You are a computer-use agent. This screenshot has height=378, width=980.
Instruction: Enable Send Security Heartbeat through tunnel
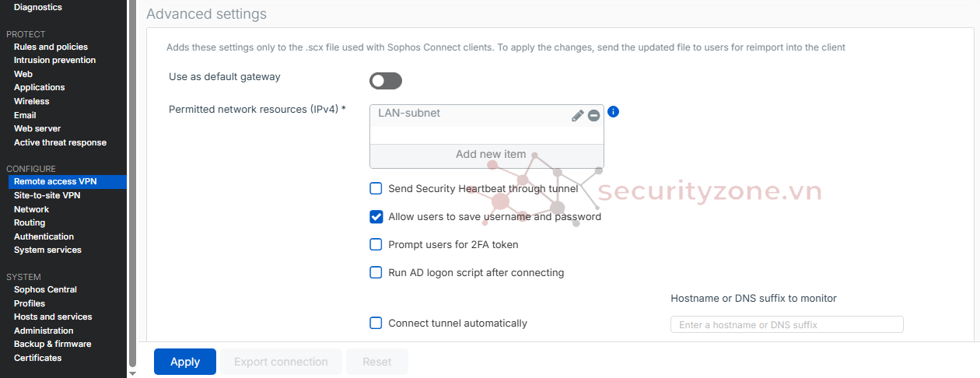(x=376, y=188)
